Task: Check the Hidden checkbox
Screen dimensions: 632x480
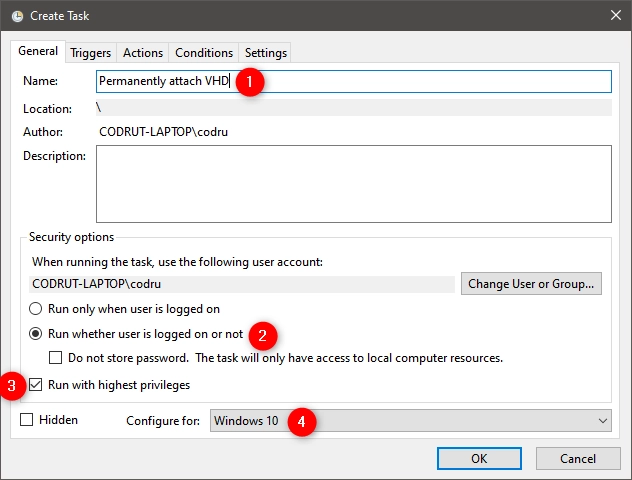Action: [x=27, y=420]
